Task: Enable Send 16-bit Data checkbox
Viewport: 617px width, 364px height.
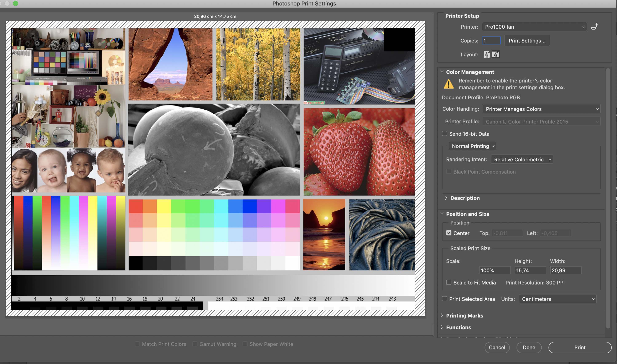Action: [445, 134]
